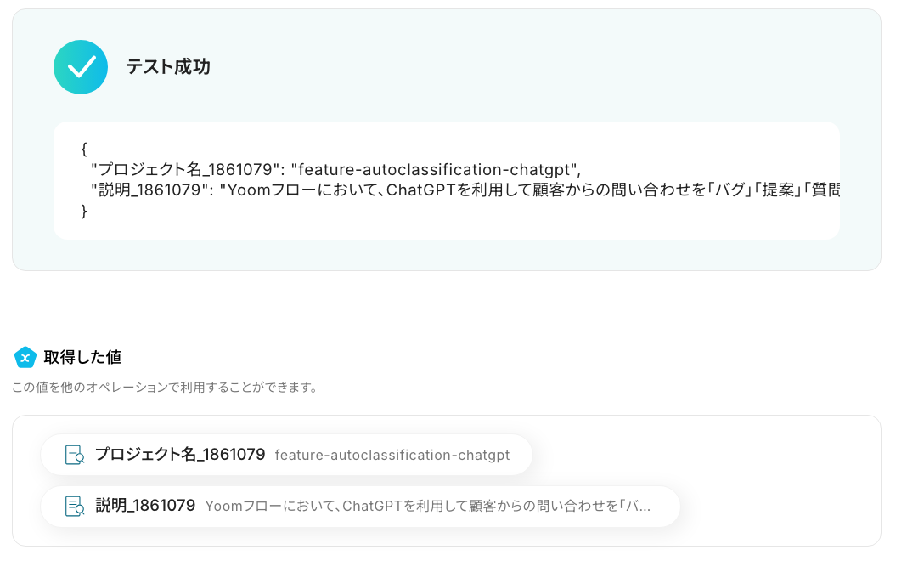Click the green test success checkmark icon
This screenshot has width=924, height=561.
81,66
